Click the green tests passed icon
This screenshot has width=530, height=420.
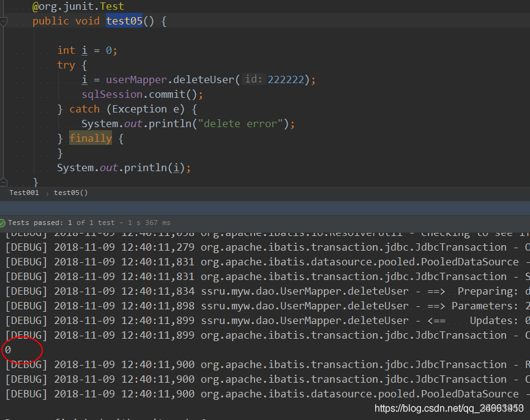point(2,223)
